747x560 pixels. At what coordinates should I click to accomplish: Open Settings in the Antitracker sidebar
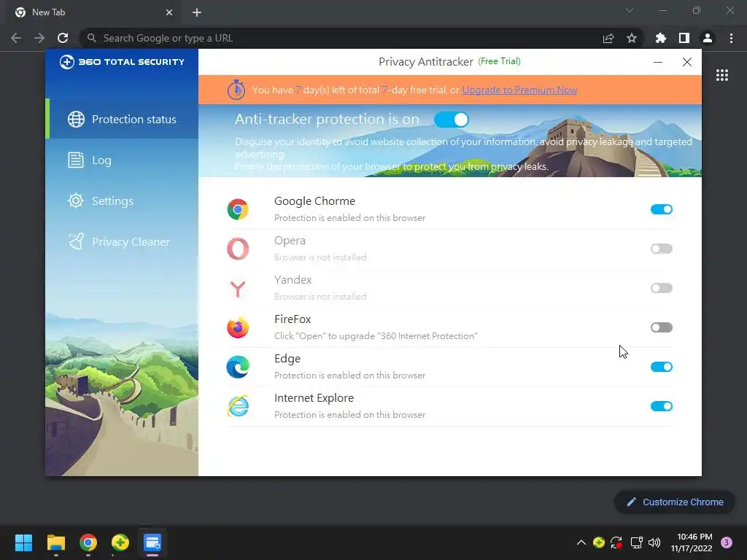pos(122,201)
